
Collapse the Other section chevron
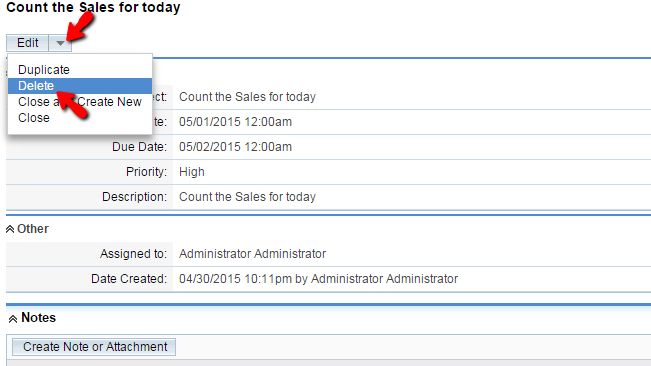(10, 229)
